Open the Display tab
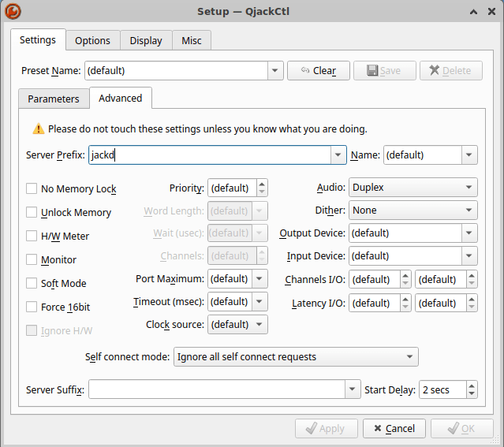 click(146, 40)
